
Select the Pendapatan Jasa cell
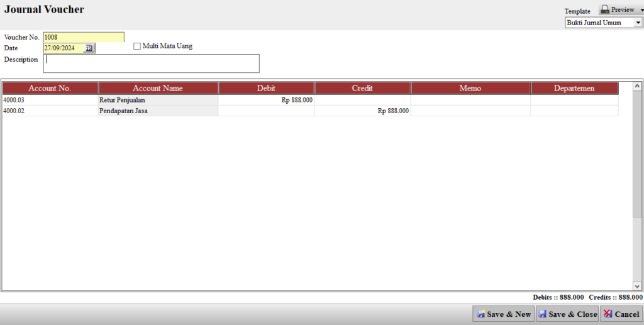158,111
